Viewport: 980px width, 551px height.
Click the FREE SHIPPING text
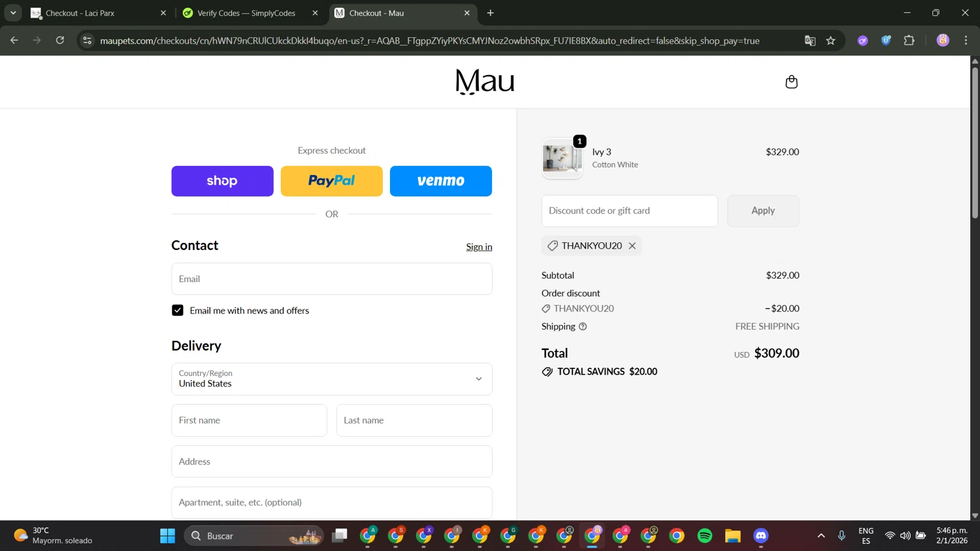(767, 326)
